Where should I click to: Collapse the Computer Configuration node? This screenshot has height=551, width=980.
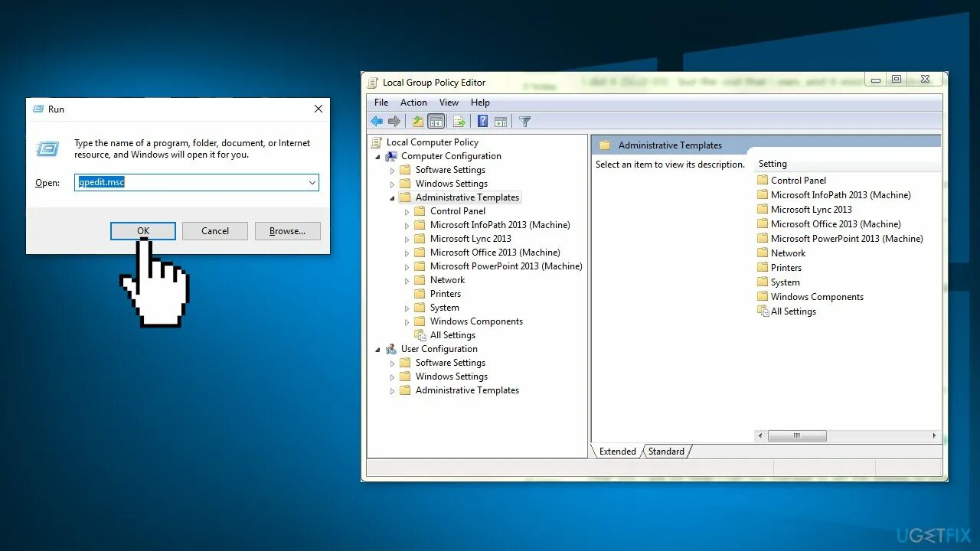[x=378, y=157]
